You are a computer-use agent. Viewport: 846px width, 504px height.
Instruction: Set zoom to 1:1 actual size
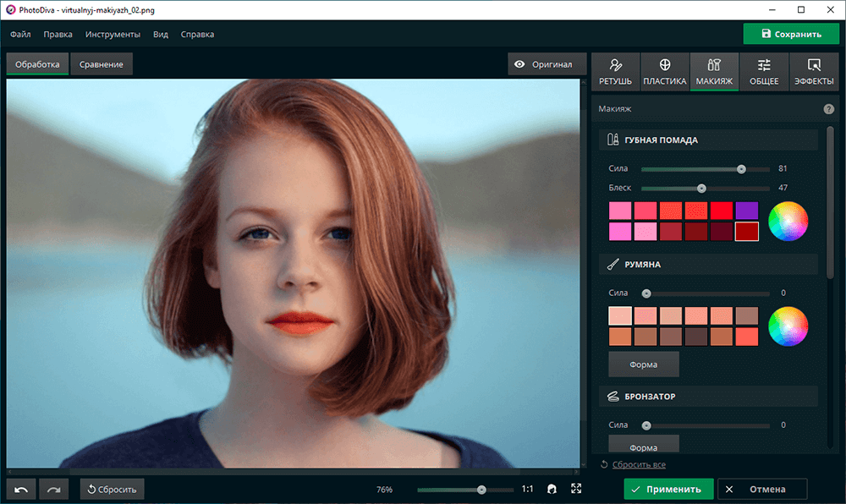[x=527, y=489]
